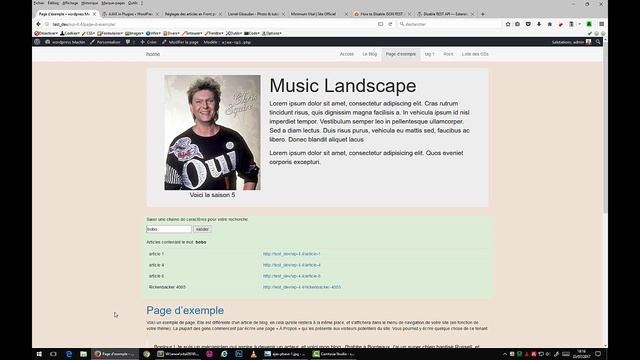Open the Fichier menu

[x=39, y=3]
